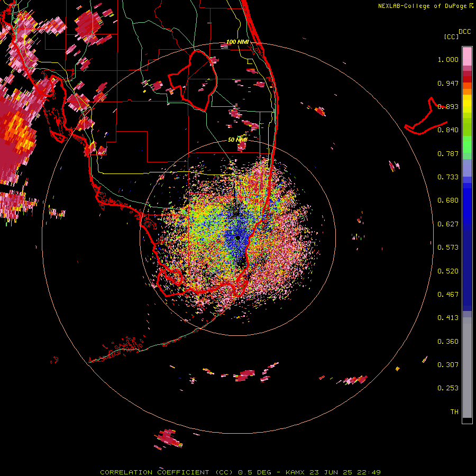The width and height of the screenshot is (476, 476).
Task: Click the radar site black dot at center
Action: [238, 237]
